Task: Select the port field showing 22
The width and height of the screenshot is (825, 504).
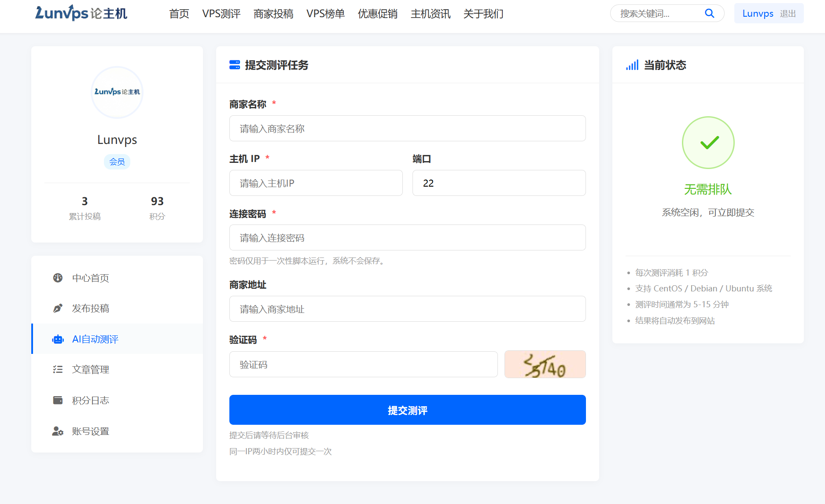Action: (499, 183)
